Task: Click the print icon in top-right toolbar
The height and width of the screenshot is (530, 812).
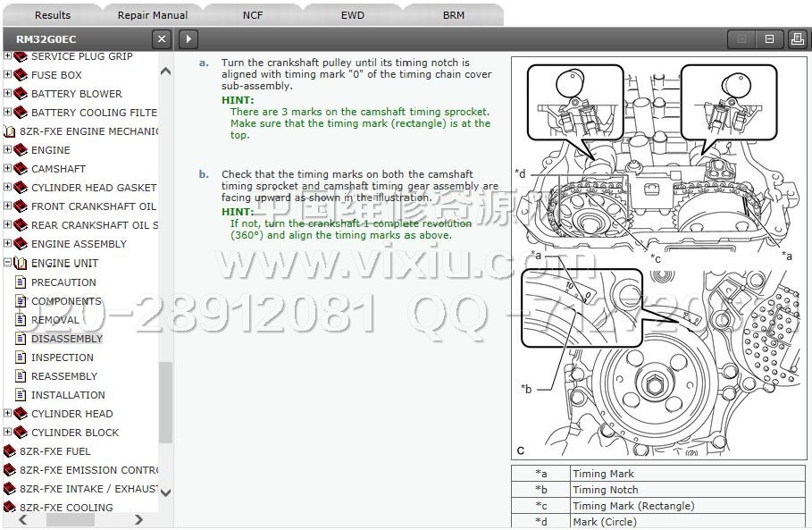Action: click(797, 38)
